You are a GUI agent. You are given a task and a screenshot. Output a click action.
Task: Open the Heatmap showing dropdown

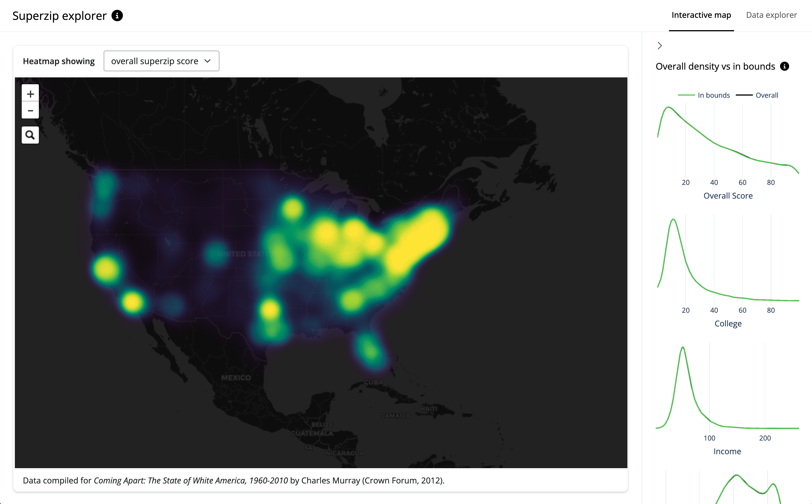point(161,61)
